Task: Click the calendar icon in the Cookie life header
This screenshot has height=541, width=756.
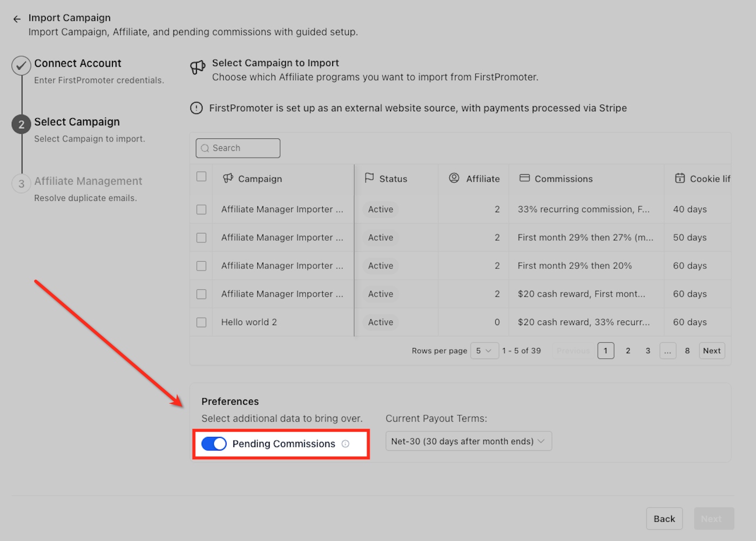Action: point(680,178)
